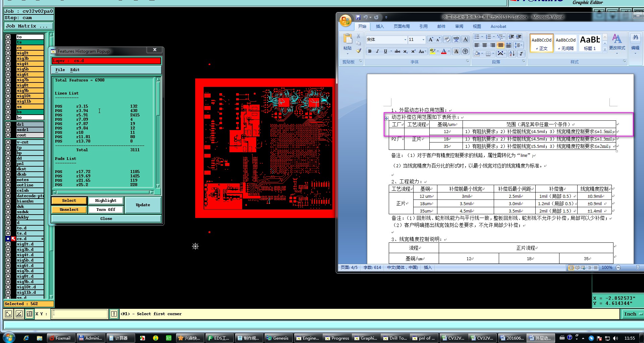Click the Cut scissors icon in Word

click(359, 36)
